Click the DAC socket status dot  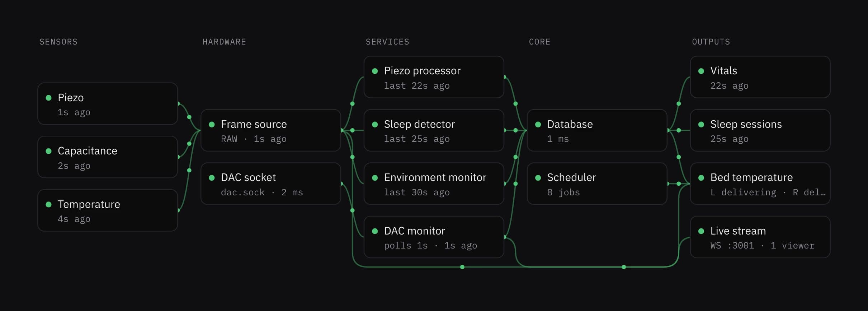pos(212,177)
